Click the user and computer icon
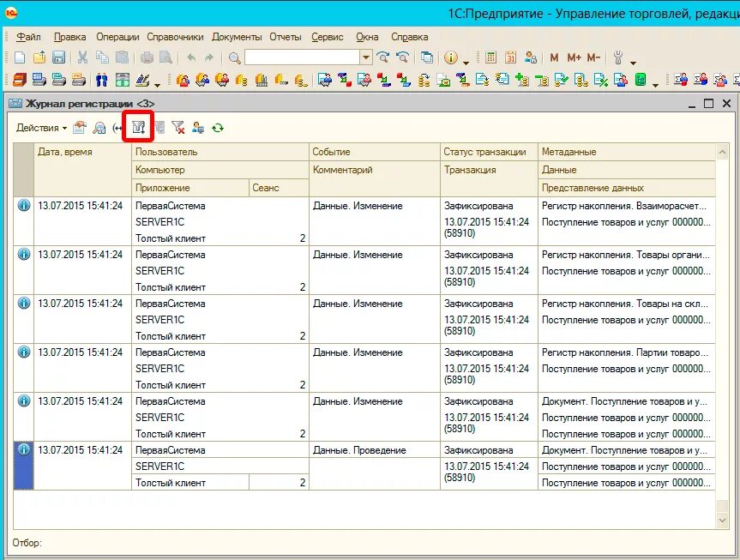 pos(198,128)
